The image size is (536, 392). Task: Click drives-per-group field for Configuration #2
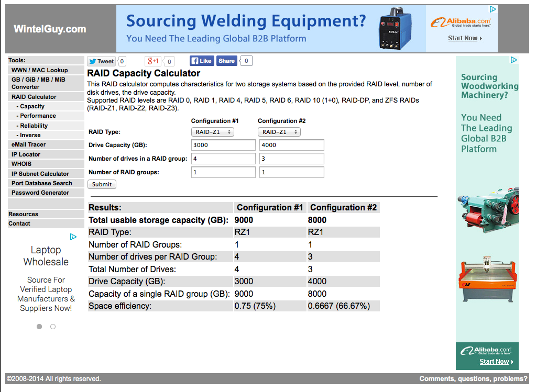point(292,159)
